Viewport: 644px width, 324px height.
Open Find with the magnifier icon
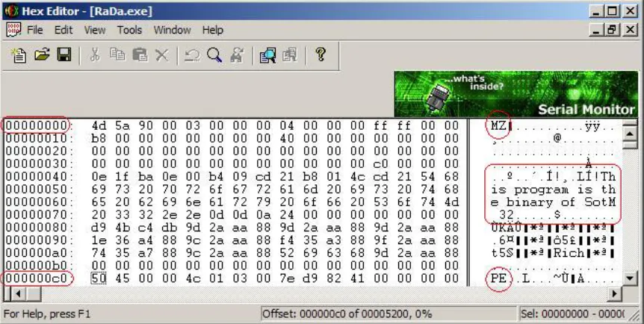pos(214,54)
